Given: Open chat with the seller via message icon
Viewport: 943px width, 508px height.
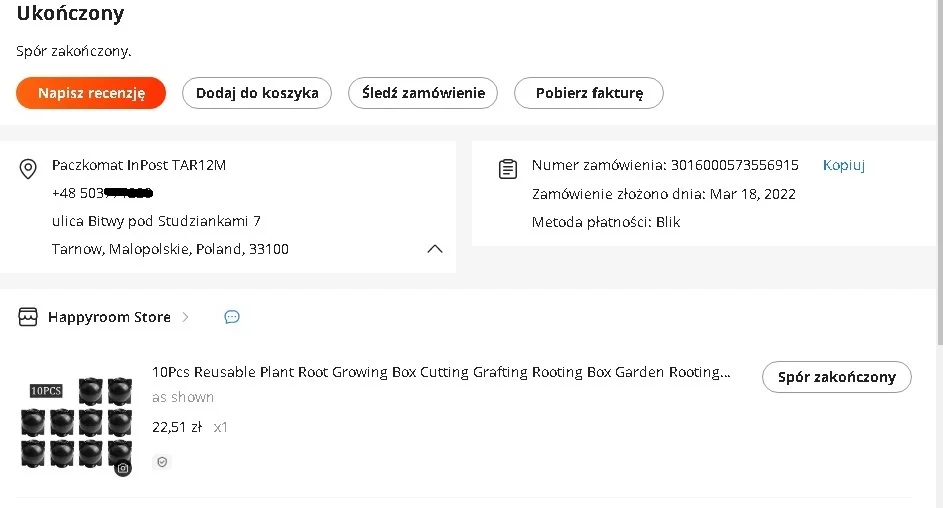Looking at the screenshot, I should pyautogui.click(x=232, y=317).
